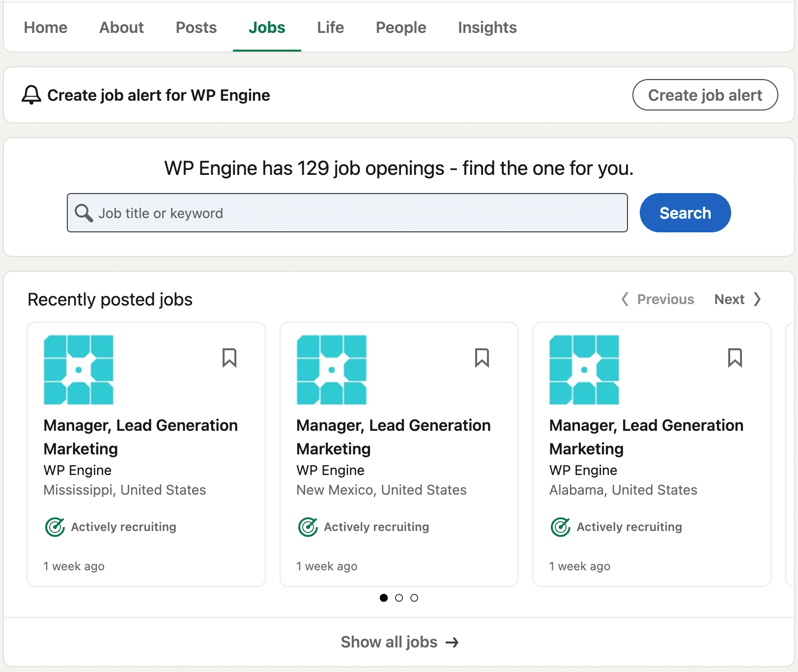Click '1 week ago' on Mississippi card

74,566
